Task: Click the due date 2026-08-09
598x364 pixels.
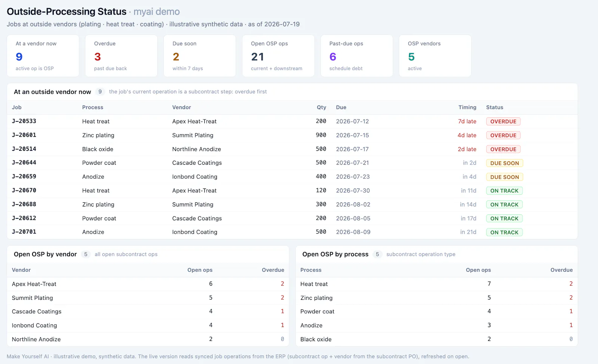Action: click(x=353, y=232)
